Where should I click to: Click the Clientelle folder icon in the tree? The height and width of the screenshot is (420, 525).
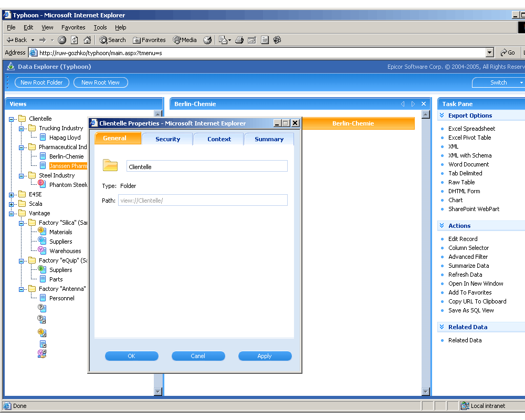pos(22,118)
